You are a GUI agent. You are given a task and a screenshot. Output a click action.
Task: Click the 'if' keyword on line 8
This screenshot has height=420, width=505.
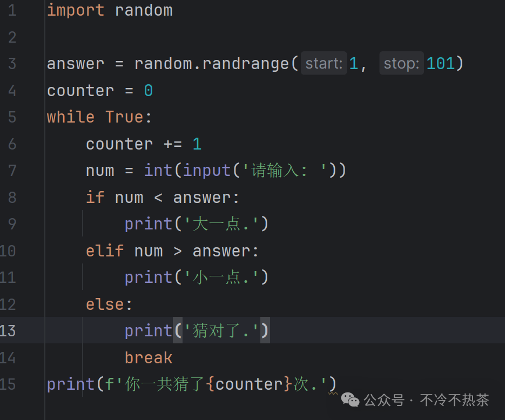95,197
